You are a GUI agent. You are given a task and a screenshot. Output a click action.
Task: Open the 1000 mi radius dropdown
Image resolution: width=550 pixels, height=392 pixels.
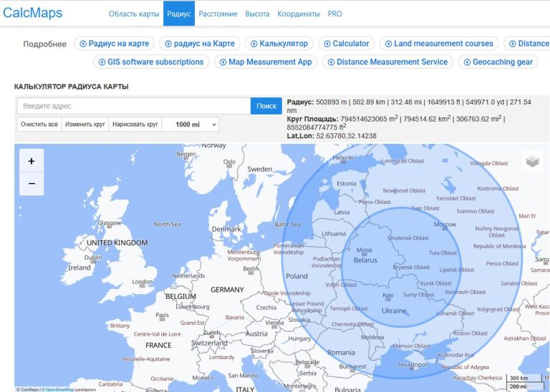(x=190, y=124)
